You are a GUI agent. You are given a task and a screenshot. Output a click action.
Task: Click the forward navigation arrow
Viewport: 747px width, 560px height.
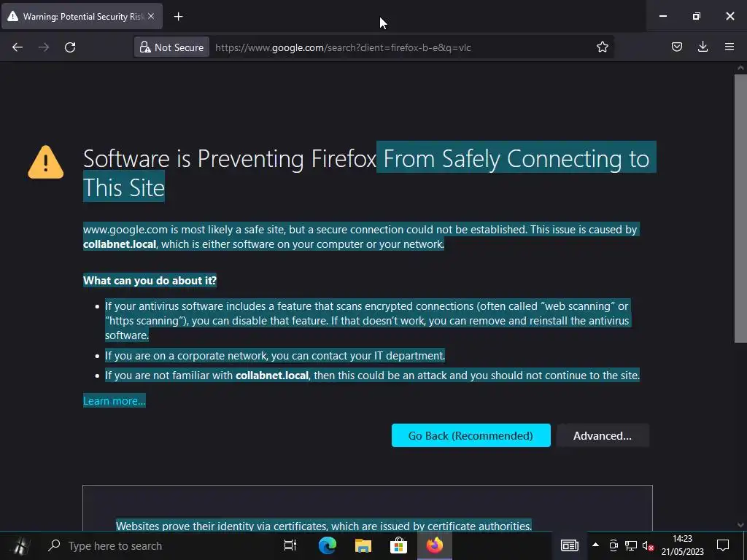(x=44, y=47)
